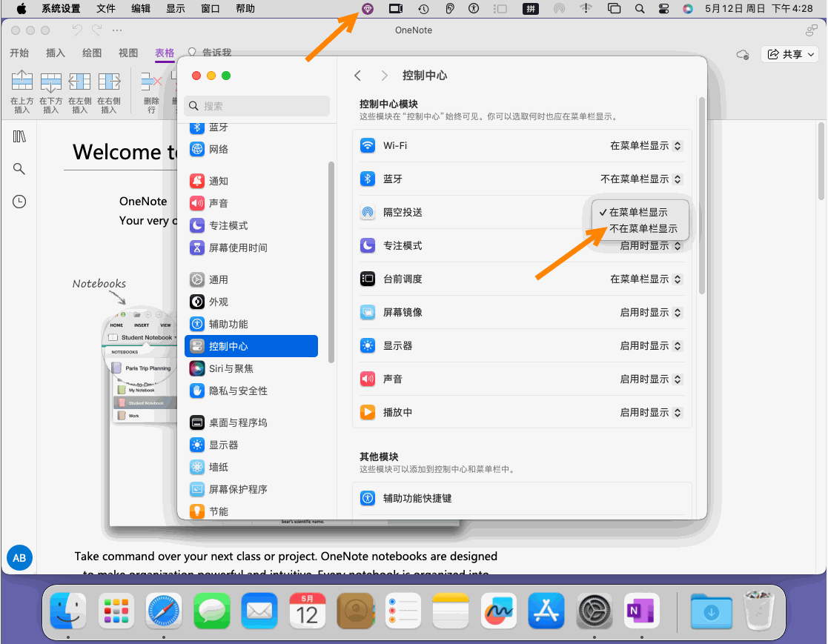This screenshot has height=644, width=828.
Task: Select 屏幕使用时间 in Settings sidebar
Action: (251, 248)
